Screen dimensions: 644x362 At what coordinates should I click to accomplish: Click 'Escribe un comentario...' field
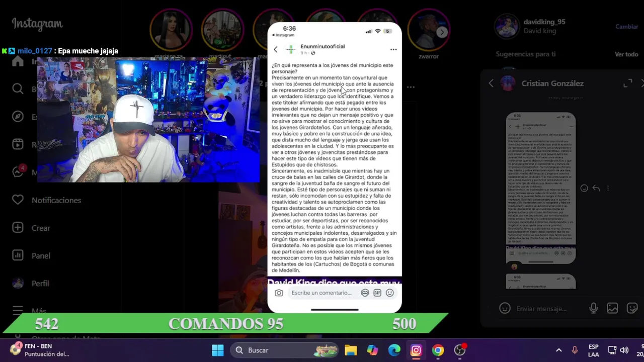click(322, 293)
